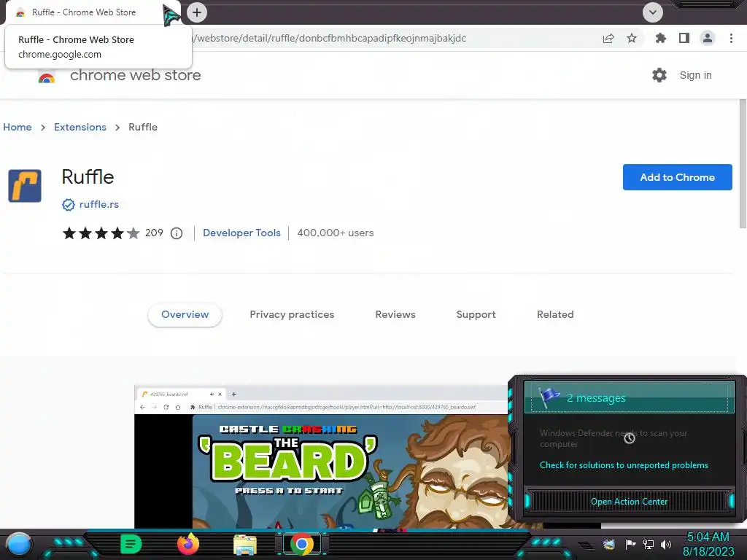Bookmark this page with the star icon
Viewport: 747px width, 560px height.
(x=632, y=38)
